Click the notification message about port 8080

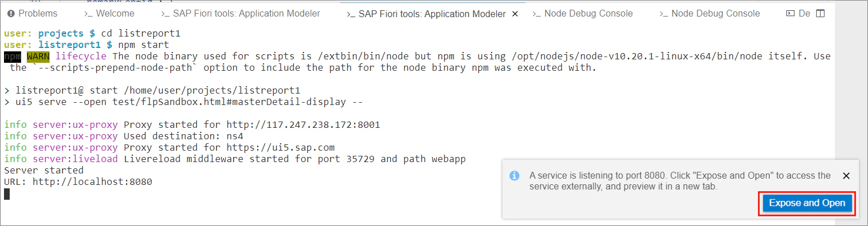click(680, 181)
